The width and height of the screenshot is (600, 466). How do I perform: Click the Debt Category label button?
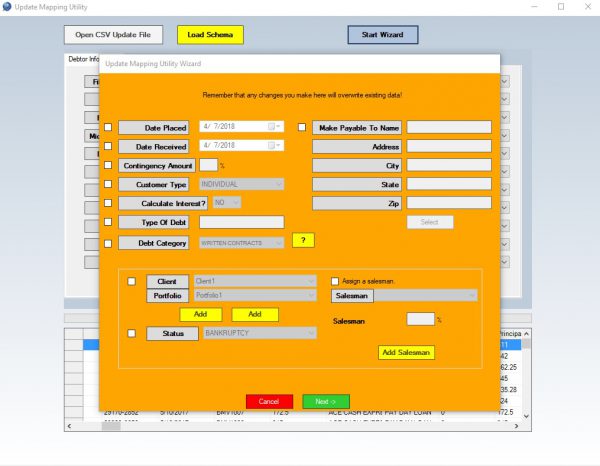pyautogui.click(x=153, y=243)
